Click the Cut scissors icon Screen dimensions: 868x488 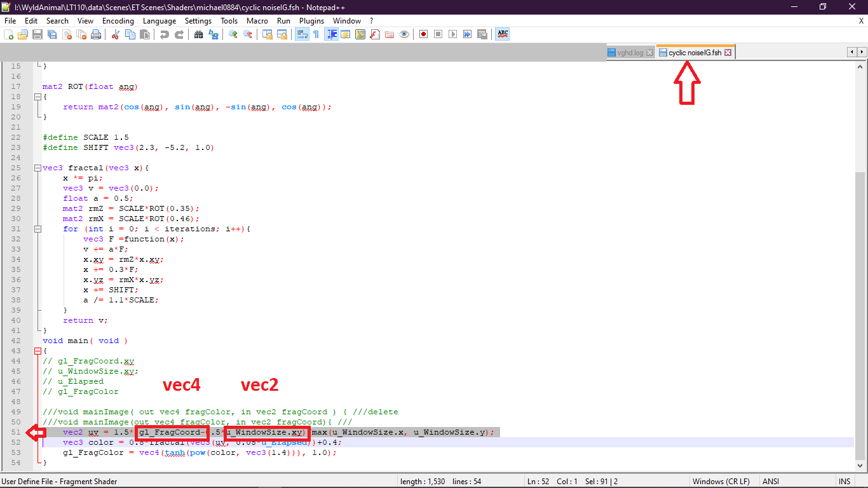click(x=116, y=34)
